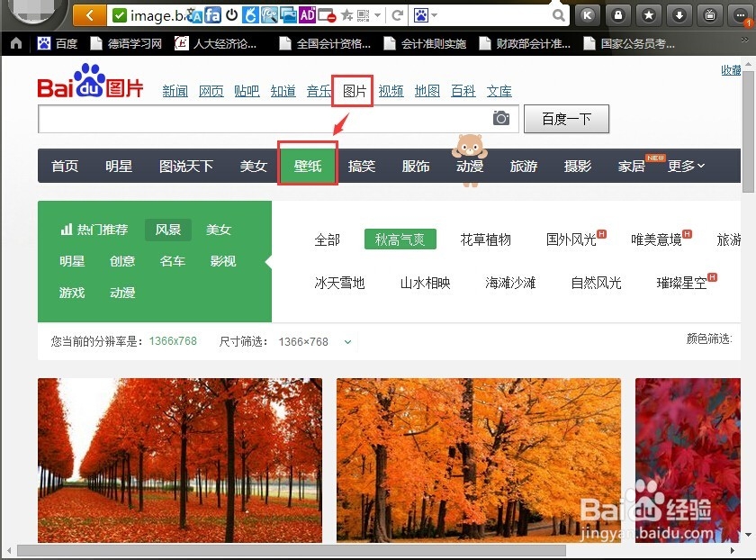Open the more options menu with badge
The height and width of the screenshot is (560, 756).
point(740,15)
